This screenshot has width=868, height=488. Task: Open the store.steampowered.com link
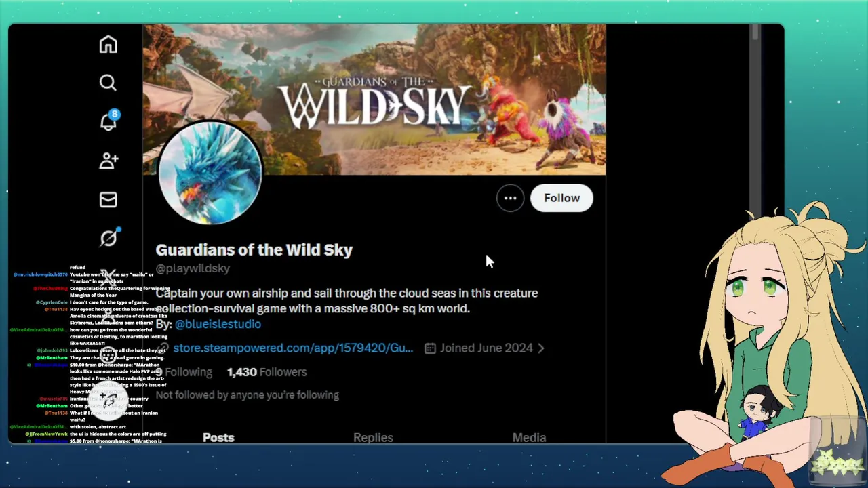coord(293,348)
